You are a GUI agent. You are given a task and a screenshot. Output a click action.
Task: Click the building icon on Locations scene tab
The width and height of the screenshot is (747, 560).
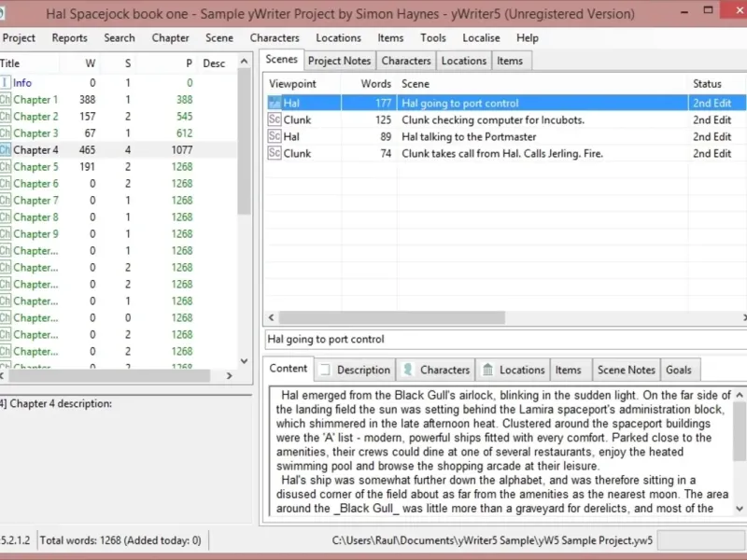click(487, 370)
